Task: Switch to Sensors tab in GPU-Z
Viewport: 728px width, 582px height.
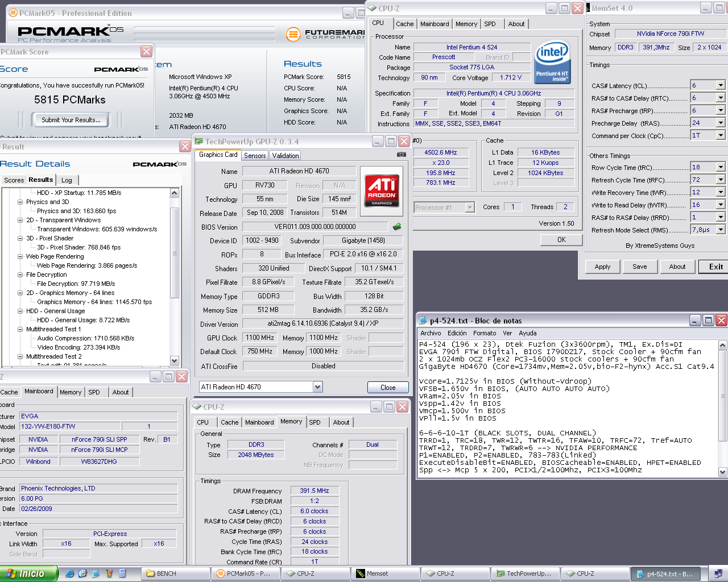Action: (x=255, y=156)
